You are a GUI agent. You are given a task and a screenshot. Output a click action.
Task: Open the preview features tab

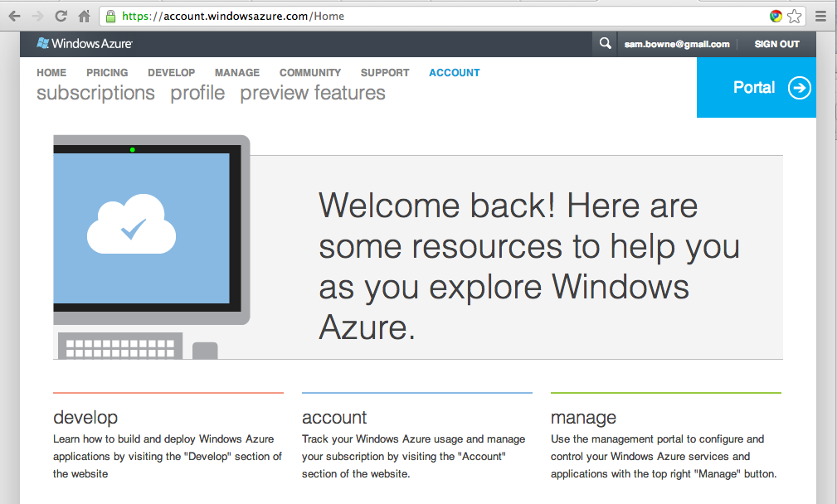click(313, 93)
